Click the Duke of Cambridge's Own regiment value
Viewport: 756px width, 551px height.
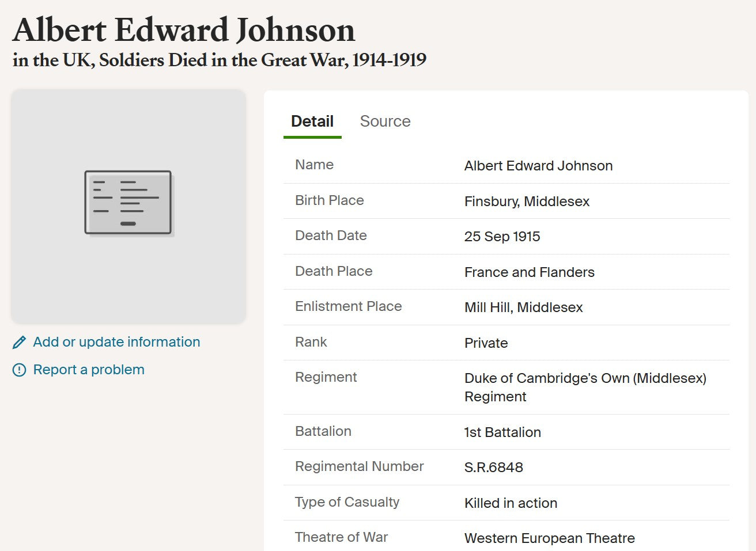pyautogui.click(x=585, y=387)
